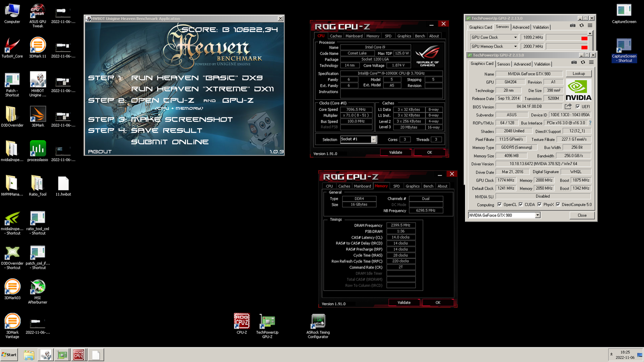Open 3DMark Vantage desktop icon
Screen dimensions: 644x362
coord(12,326)
